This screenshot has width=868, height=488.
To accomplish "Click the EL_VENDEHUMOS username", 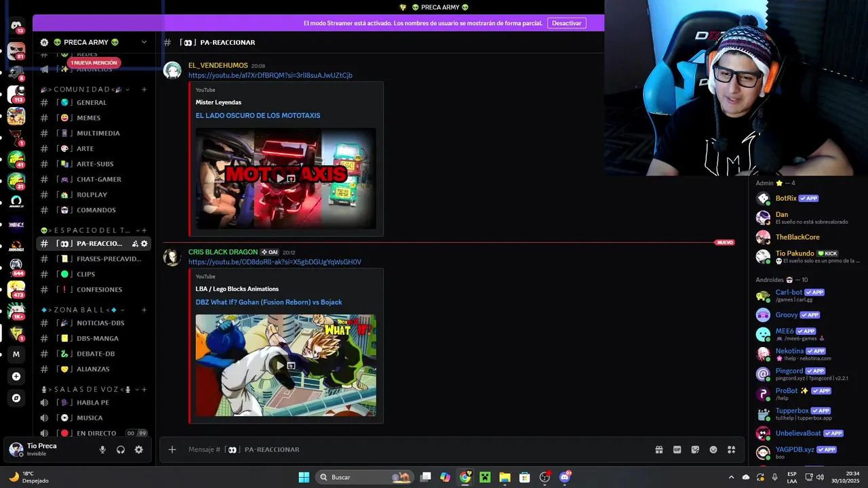I will click(218, 66).
